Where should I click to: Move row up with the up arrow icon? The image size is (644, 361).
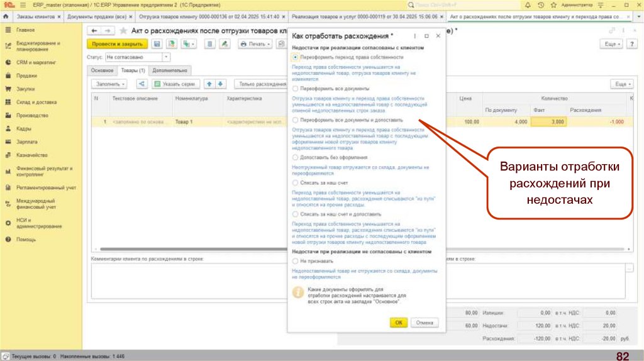point(210,84)
